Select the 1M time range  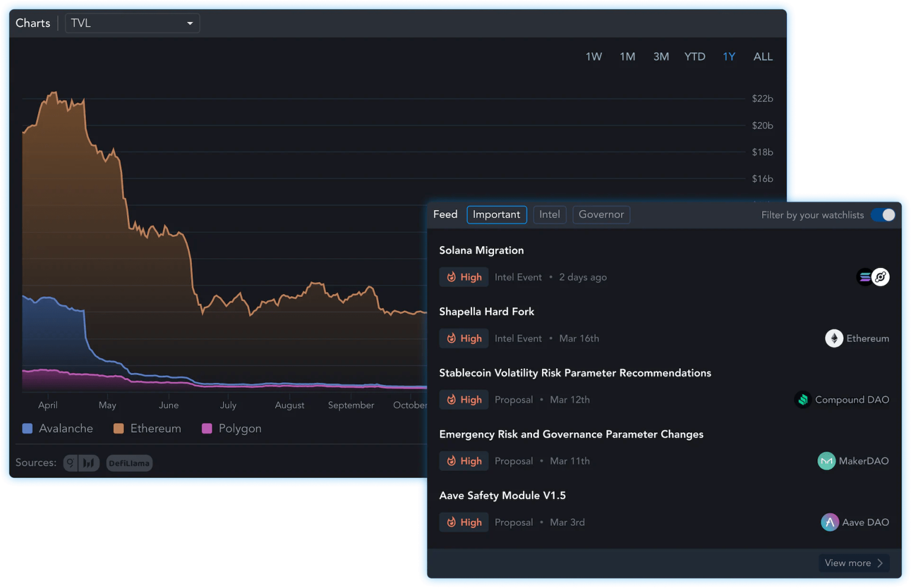pos(627,57)
